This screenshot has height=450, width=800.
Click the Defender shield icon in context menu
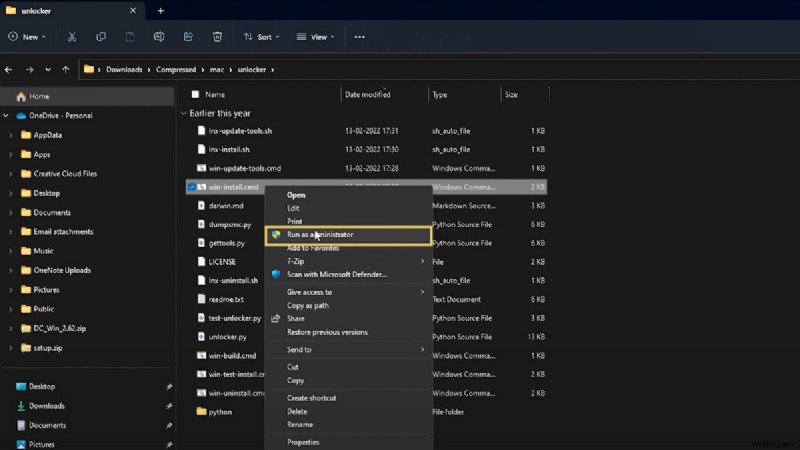(276, 274)
